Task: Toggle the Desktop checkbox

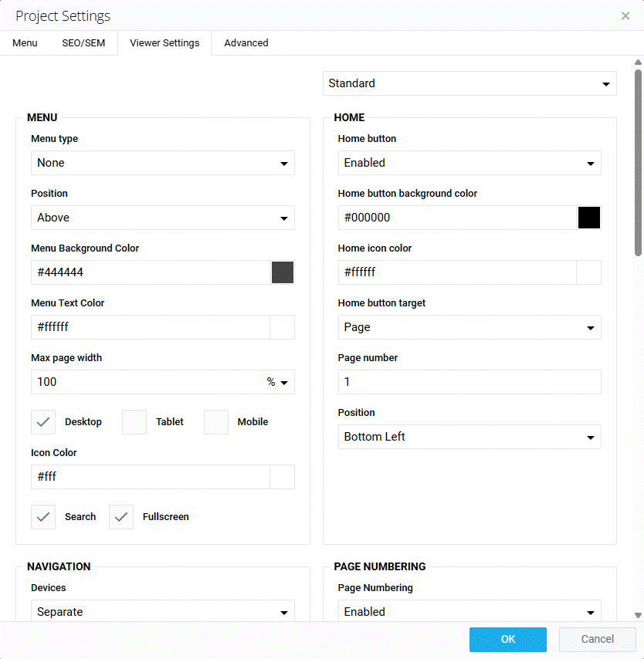Action: 43,422
